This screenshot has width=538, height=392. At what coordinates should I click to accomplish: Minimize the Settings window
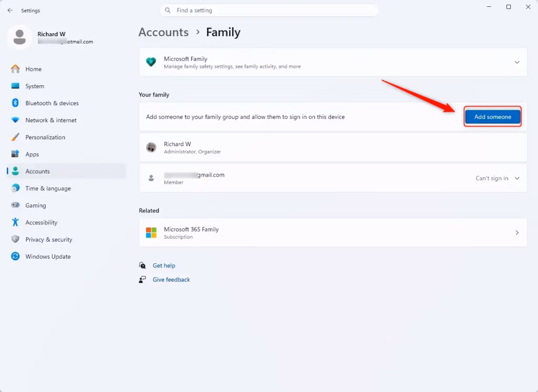tap(489, 7)
